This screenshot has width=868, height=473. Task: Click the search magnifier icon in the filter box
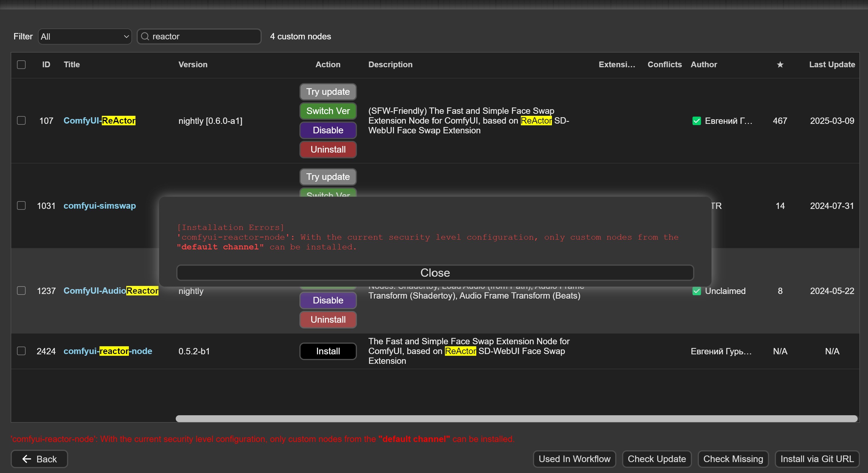(145, 36)
